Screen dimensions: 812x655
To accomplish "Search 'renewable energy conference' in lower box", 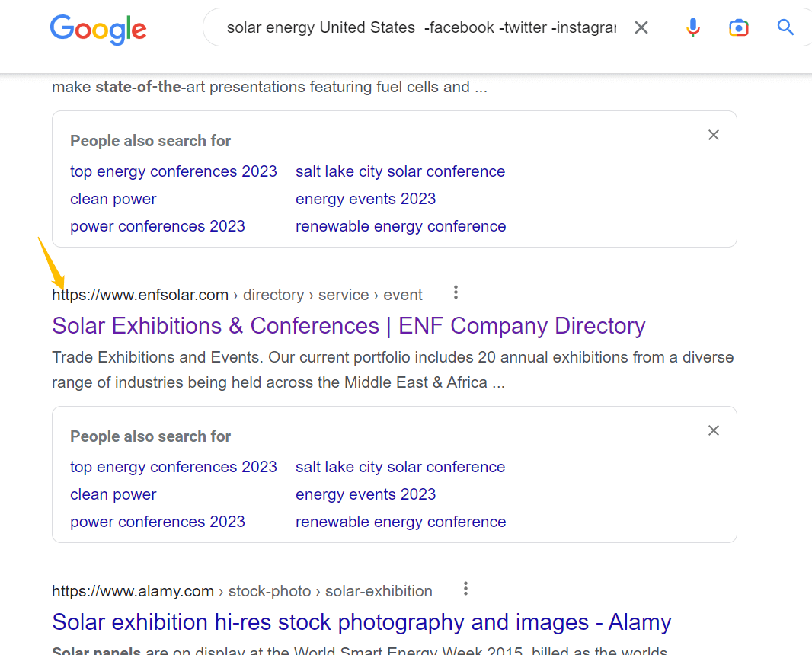I will pos(401,522).
